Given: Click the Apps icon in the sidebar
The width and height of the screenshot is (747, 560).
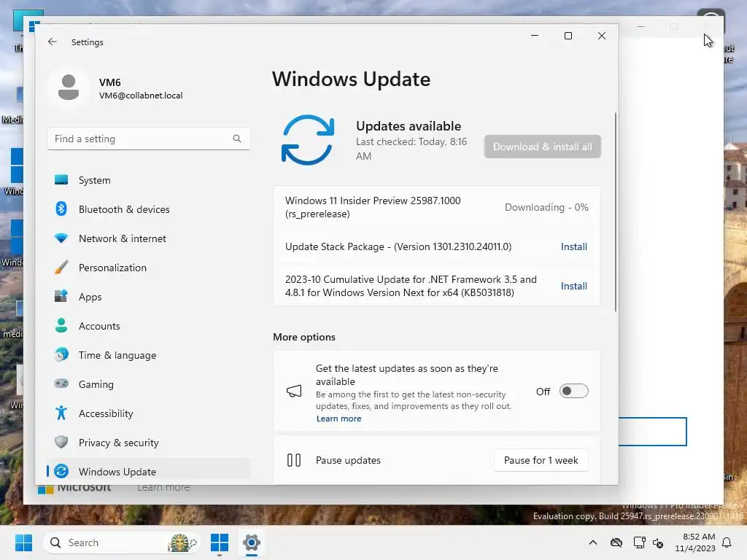Looking at the screenshot, I should pyautogui.click(x=61, y=297).
